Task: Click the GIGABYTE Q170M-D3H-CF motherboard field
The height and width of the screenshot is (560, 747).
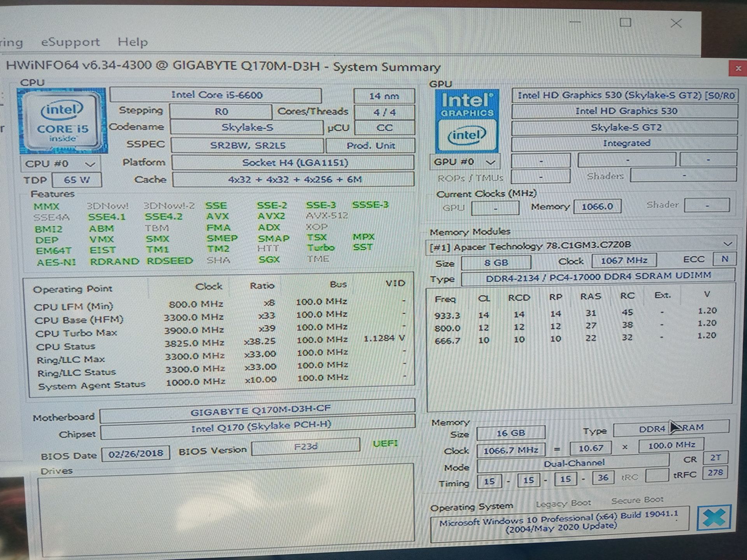Action: point(258,411)
